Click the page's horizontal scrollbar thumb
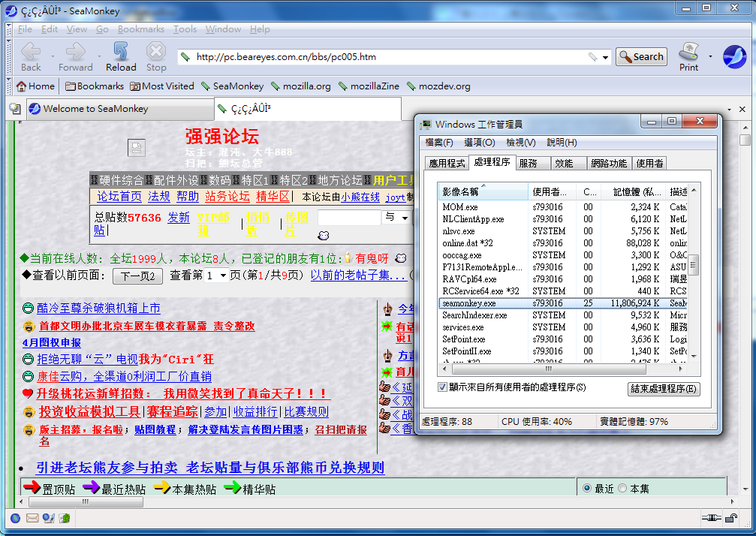 (86, 501)
